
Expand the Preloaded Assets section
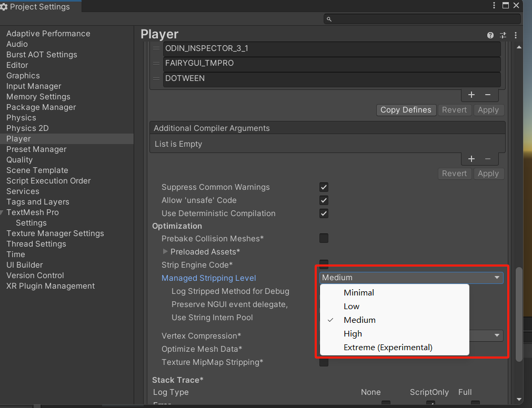[165, 251]
